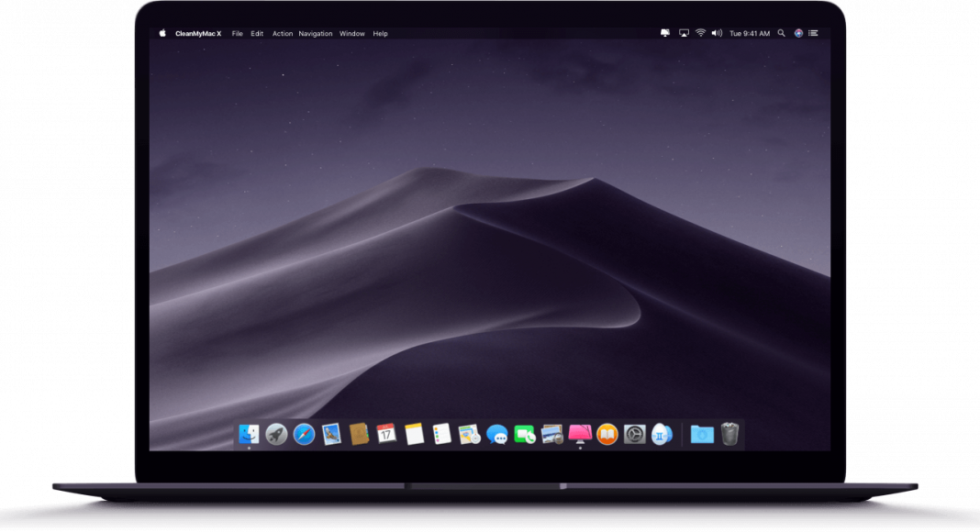The width and height of the screenshot is (980, 532).
Task: Open the Window menu
Action: pos(351,34)
